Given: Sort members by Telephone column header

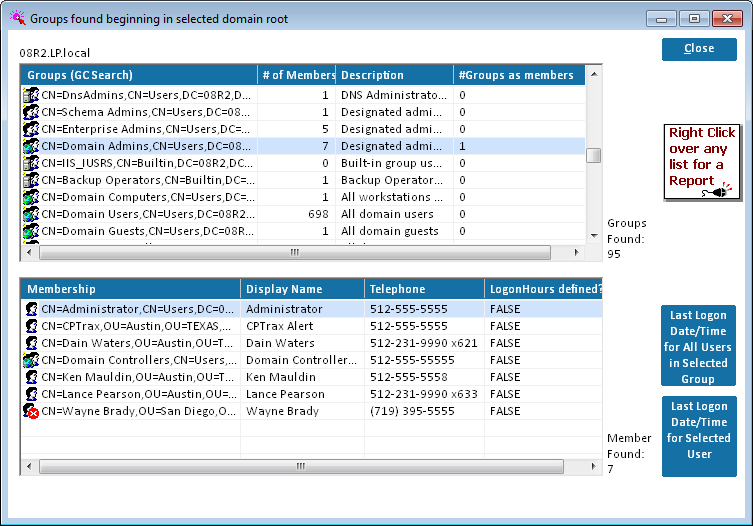Looking at the screenshot, I should [x=424, y=289].
